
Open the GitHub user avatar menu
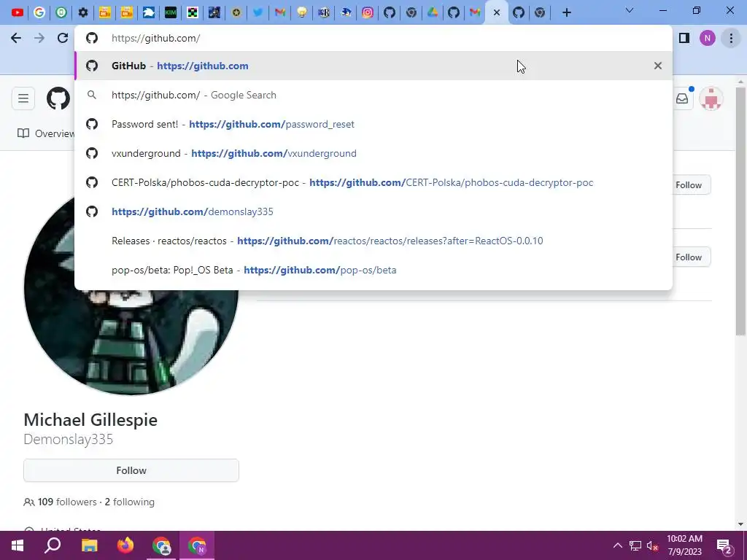point(711,99)
